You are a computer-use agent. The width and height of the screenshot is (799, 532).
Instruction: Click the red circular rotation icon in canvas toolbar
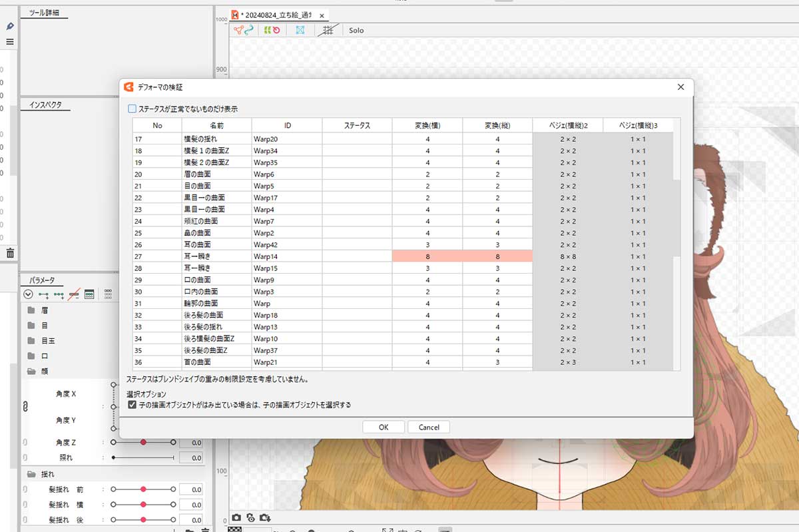click(x=276, y=30)
